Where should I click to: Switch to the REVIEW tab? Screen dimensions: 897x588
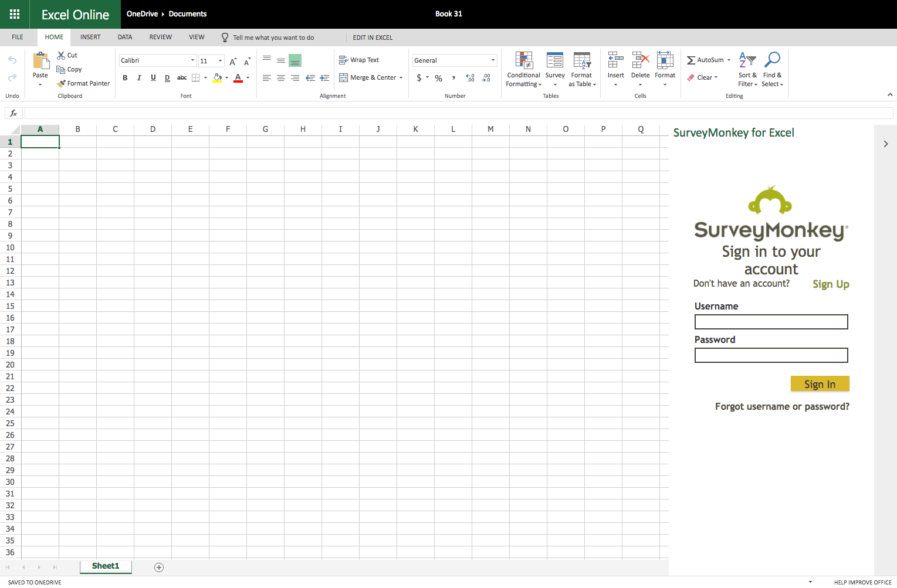(161, 37)
